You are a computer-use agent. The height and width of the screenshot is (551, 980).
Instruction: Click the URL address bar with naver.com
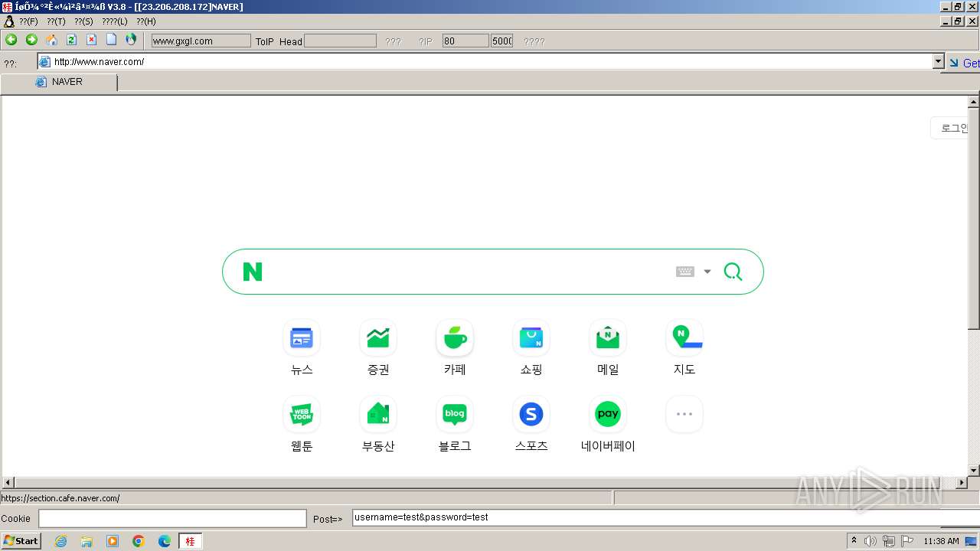(x=485, y=62)
